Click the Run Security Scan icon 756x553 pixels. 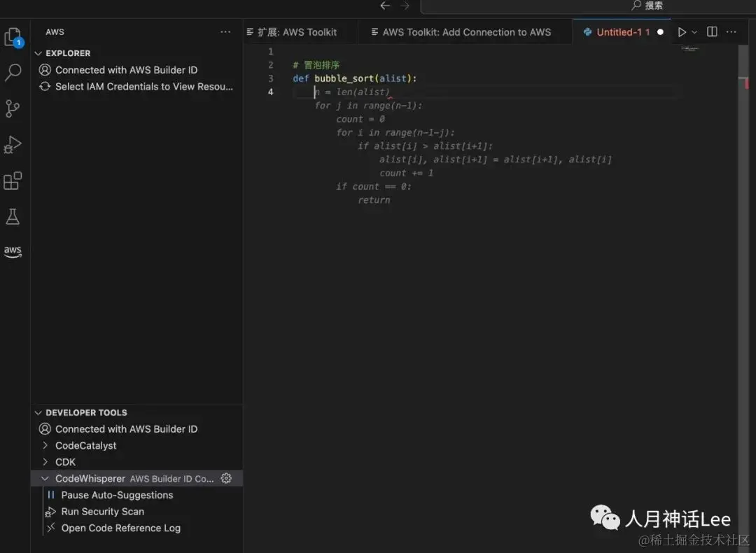[50, 512]
